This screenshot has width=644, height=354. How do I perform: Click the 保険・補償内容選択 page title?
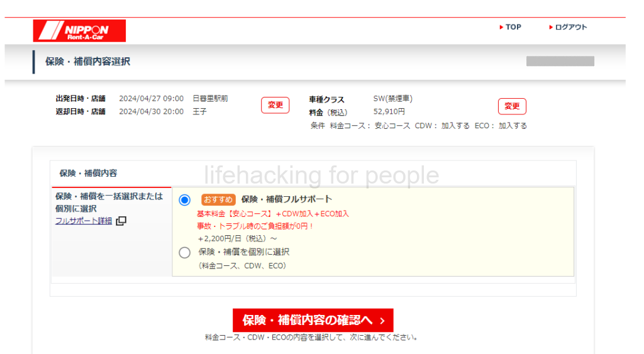coord(87,62)
